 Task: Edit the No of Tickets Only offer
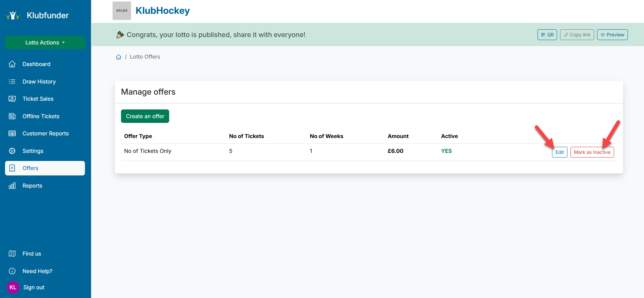pos(559,152)
